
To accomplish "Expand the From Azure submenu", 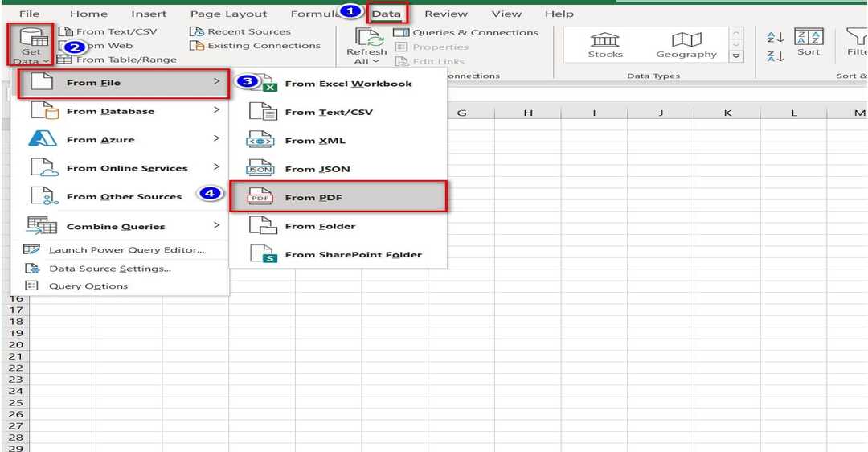I will (x=121, y=139).
